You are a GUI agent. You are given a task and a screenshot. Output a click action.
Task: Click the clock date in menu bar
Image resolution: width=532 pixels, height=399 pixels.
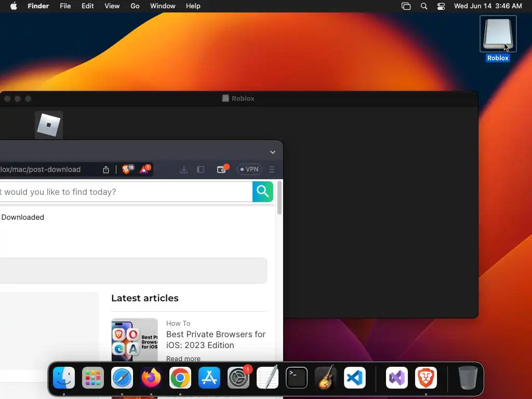pos(488,6)
